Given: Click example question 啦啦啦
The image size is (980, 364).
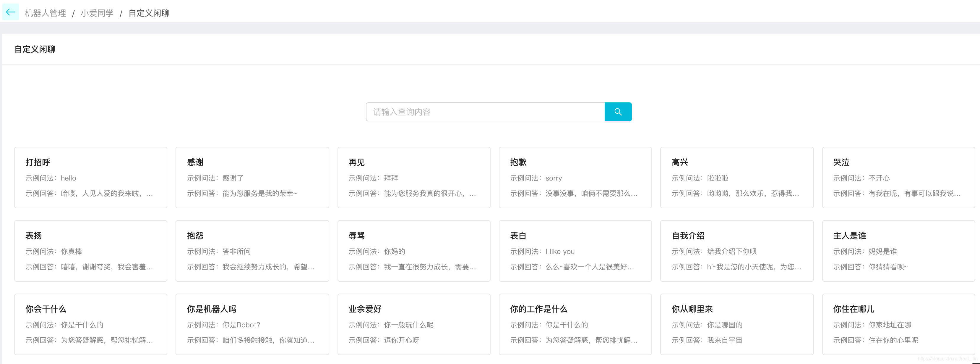Looking at the screenshot, I should pos(718,178).
